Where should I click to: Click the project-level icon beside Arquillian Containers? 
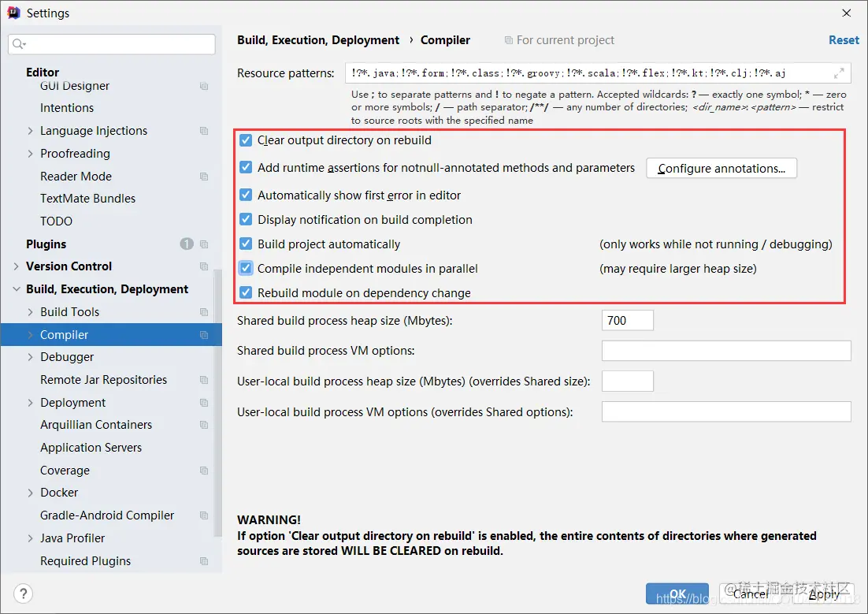click(x=204, y=425)
